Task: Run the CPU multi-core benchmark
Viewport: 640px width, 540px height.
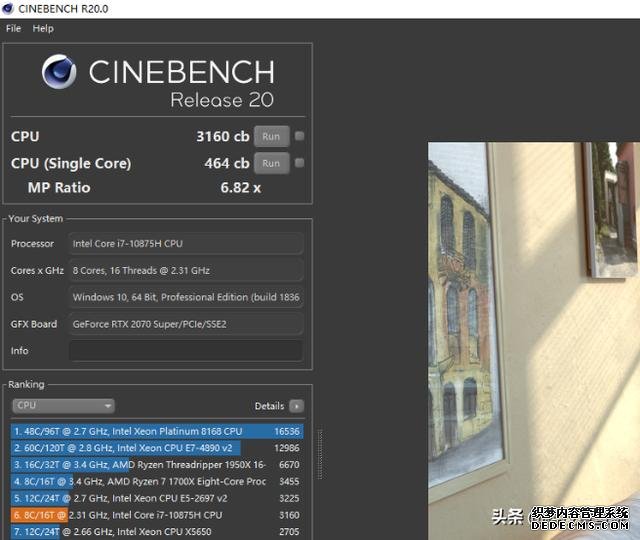Action: click(271, 136)
